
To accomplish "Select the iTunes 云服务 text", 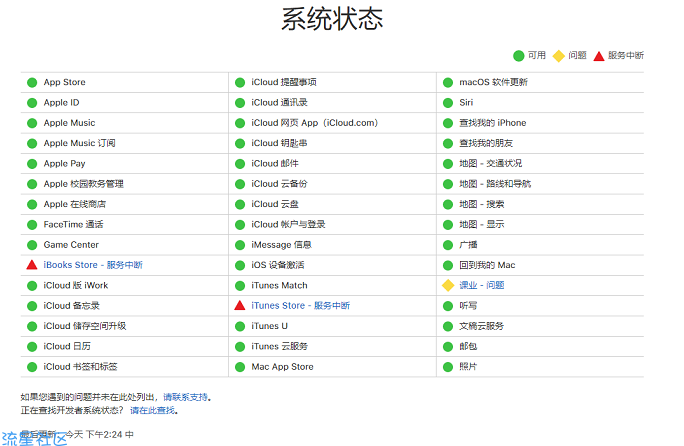I will 280,346.
